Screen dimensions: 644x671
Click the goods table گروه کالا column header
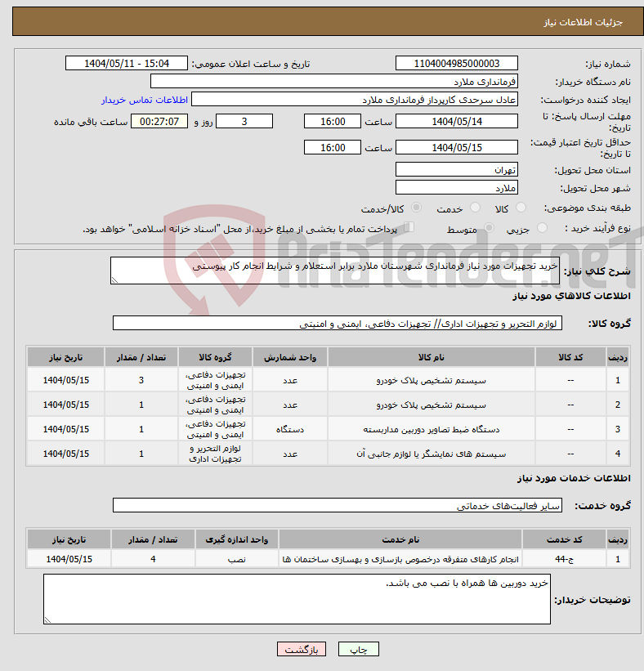(x=215, y=357)
